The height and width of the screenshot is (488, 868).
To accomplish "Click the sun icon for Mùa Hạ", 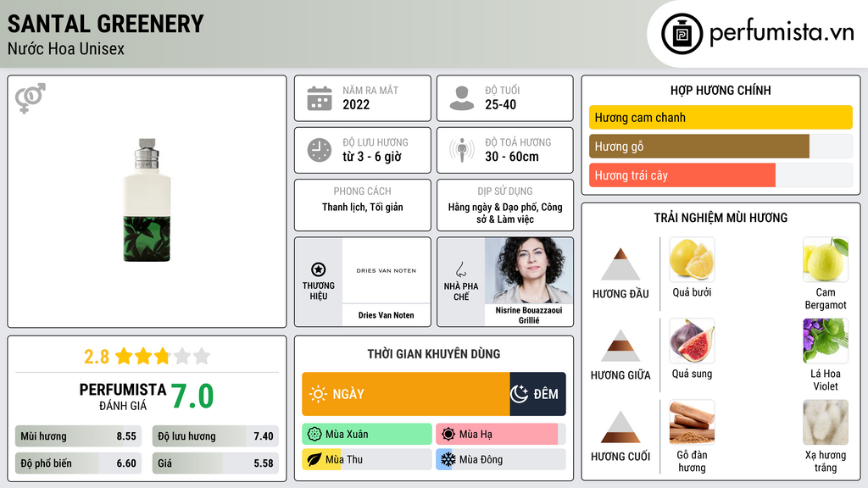I will click(x=448, y=435).
